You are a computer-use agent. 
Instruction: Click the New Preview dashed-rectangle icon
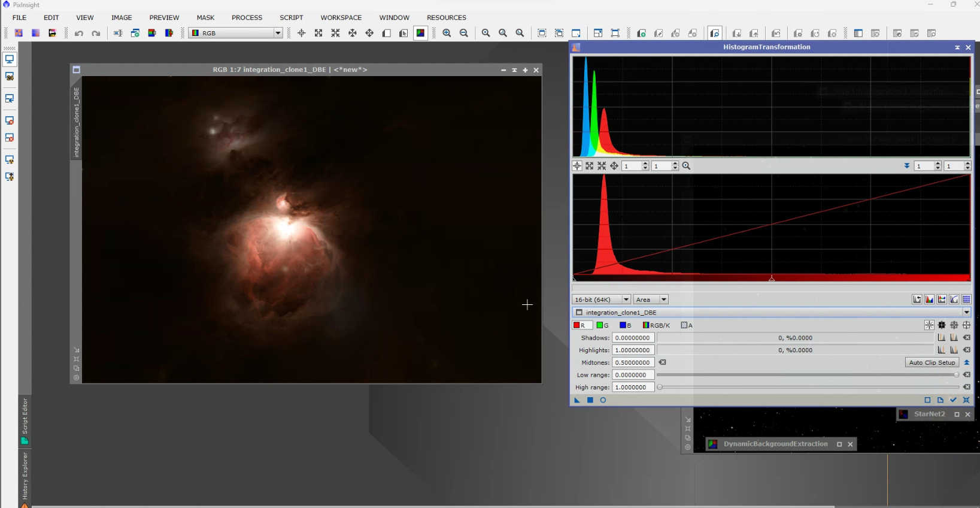point(542,33)
